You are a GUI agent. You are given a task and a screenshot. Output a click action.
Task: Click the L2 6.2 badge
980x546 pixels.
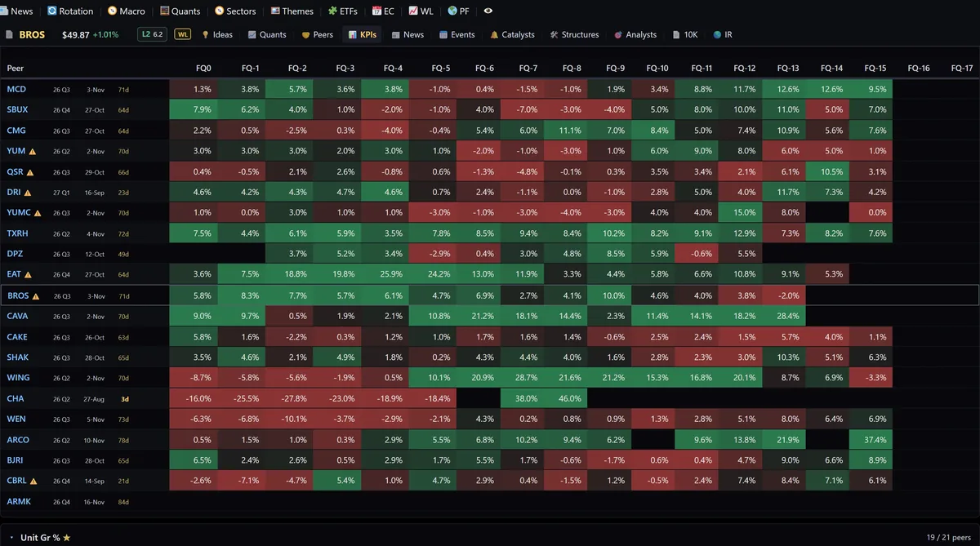click(x=152, y=34)
